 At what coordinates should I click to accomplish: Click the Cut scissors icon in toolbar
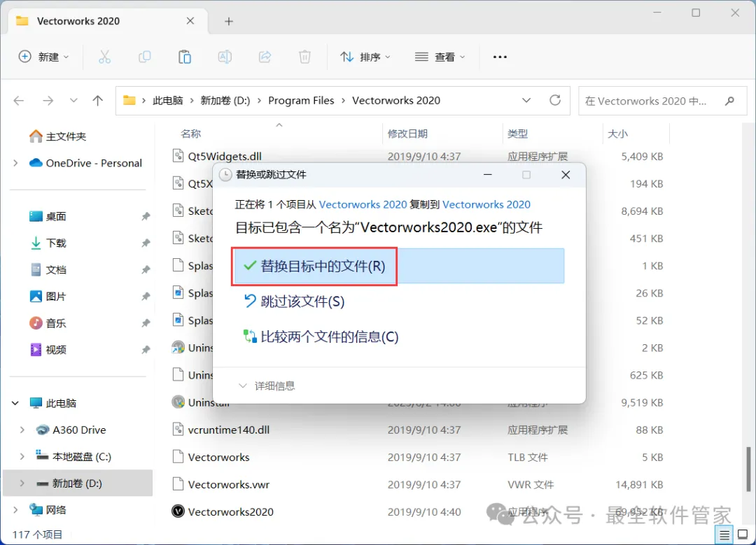(x=104, y=57)
